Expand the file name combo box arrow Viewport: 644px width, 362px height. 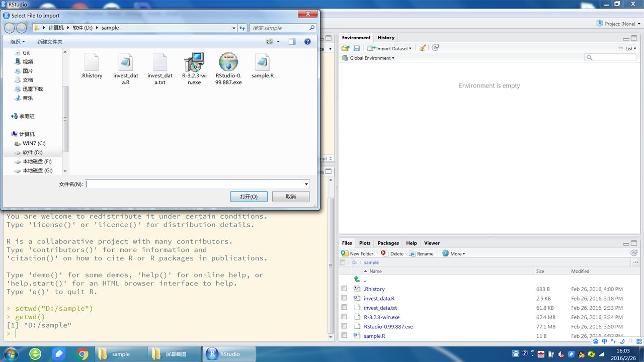pyautogui.click(x=306, y=184)
